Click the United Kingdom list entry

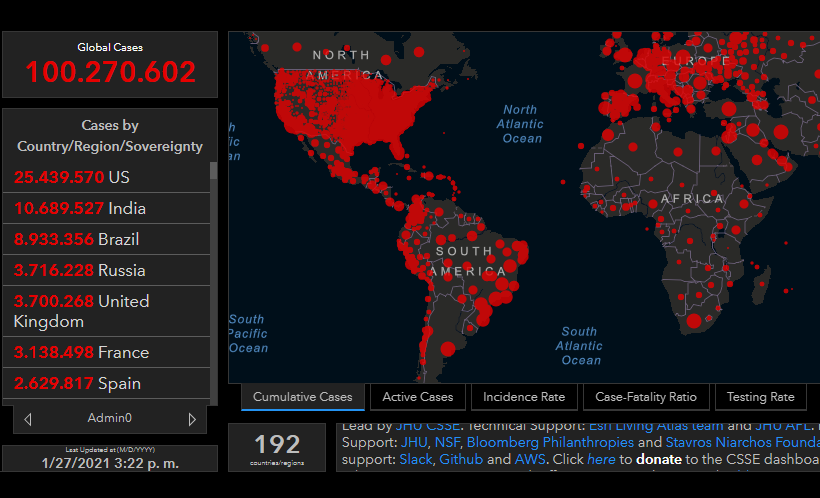pyautogui.click(x=108, y=311)
